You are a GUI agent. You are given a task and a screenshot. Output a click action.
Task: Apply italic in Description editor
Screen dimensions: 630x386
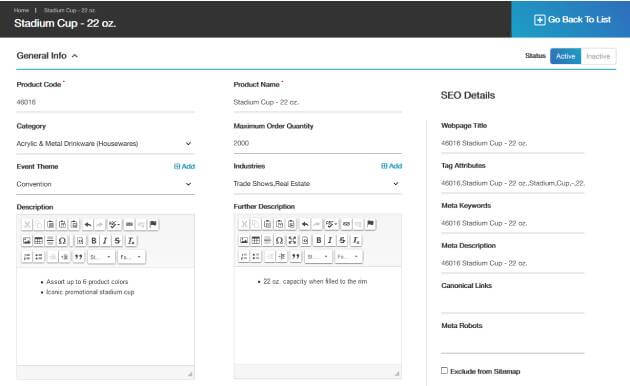[x=105, y=241]
